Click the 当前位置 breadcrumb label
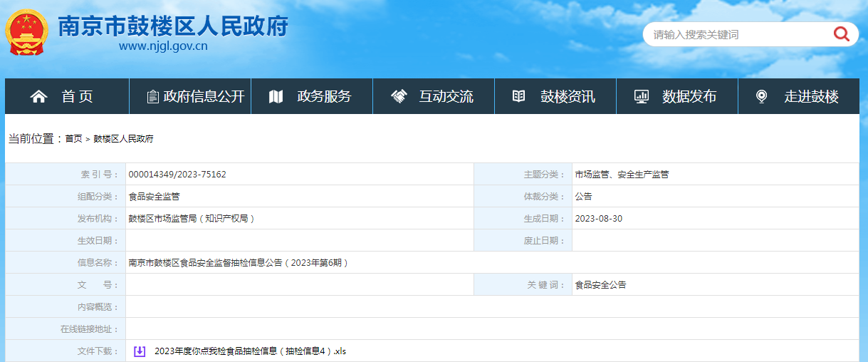Viewport: 868px width, 362px height. [x=36, y=139]
